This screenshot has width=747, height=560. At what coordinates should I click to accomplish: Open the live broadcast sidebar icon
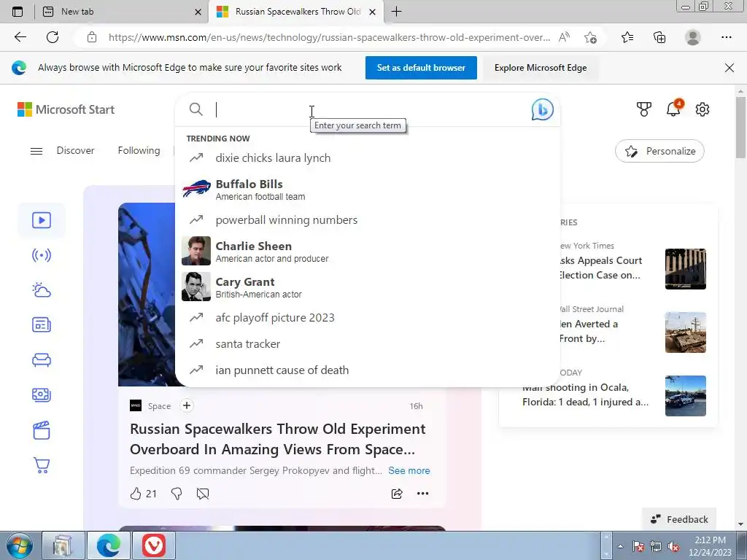[42, 255]
